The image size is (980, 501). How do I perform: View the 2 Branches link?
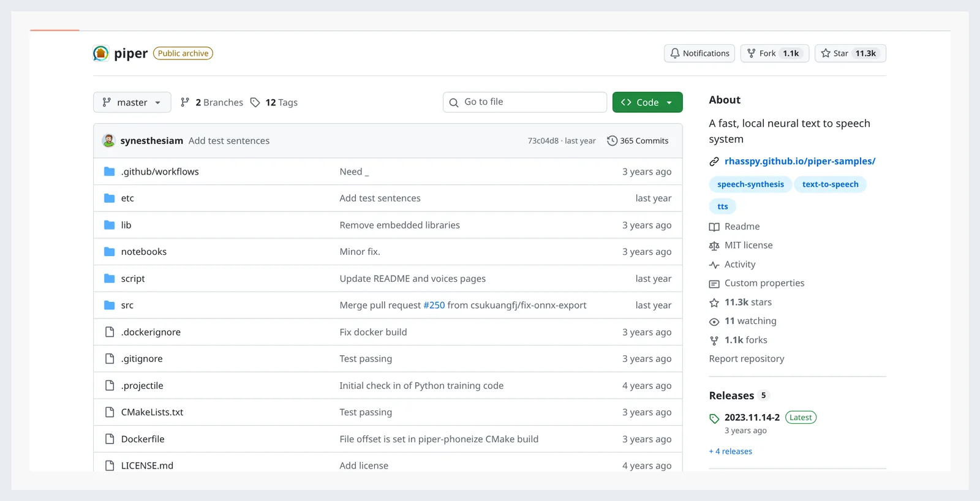(212, 102)
